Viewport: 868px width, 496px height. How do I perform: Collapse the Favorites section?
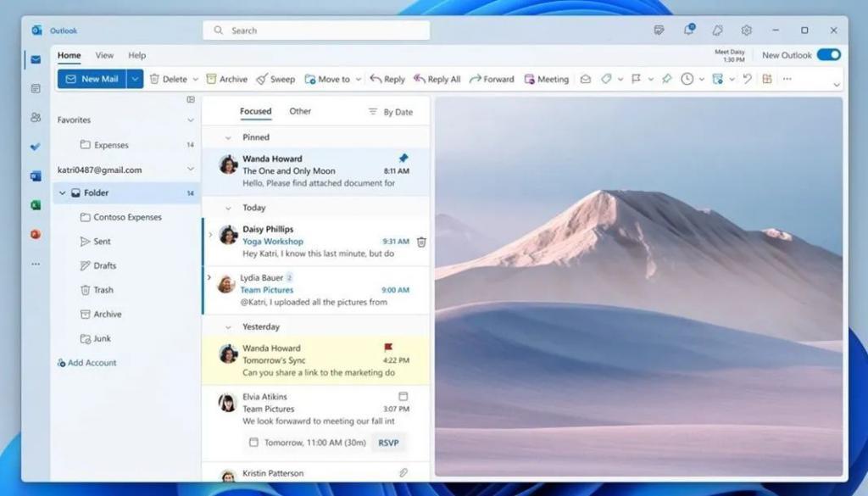[190, 120]
